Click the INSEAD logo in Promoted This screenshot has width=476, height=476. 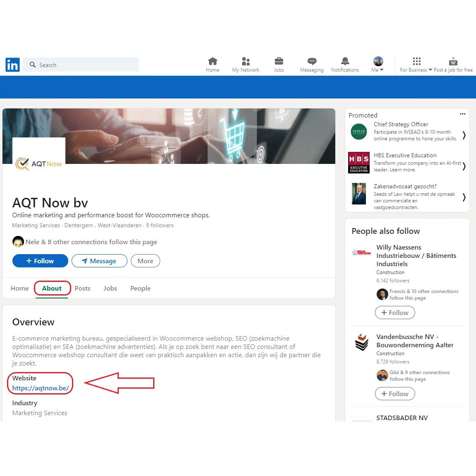[x=359, y=132]
